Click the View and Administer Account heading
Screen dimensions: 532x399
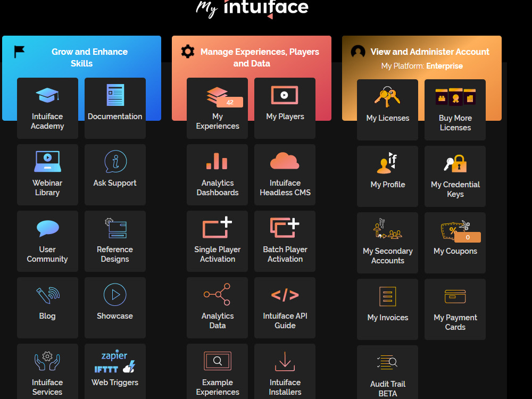pyautogui.click(x=430, y=52)
